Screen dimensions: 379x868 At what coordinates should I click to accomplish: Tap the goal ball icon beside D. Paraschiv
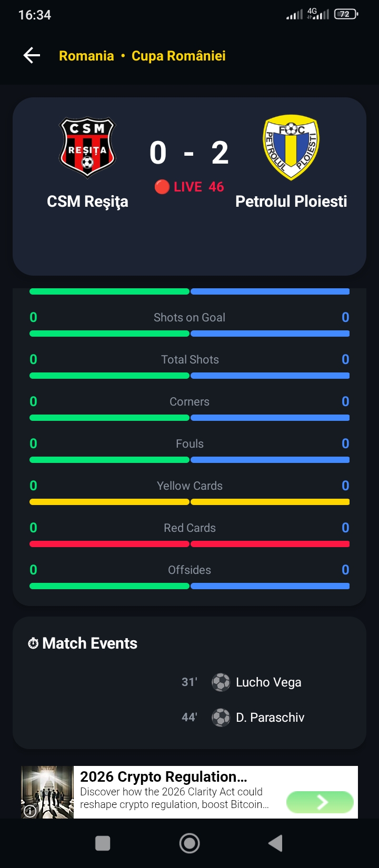click(221, 718)
